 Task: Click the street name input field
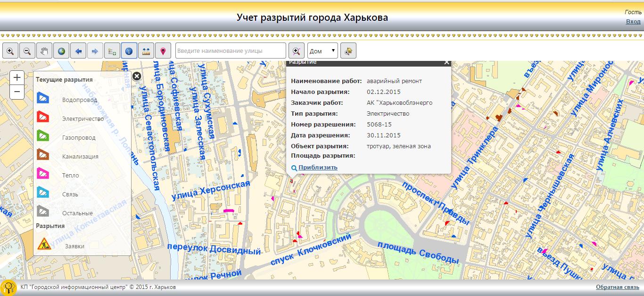coord(231,51)
